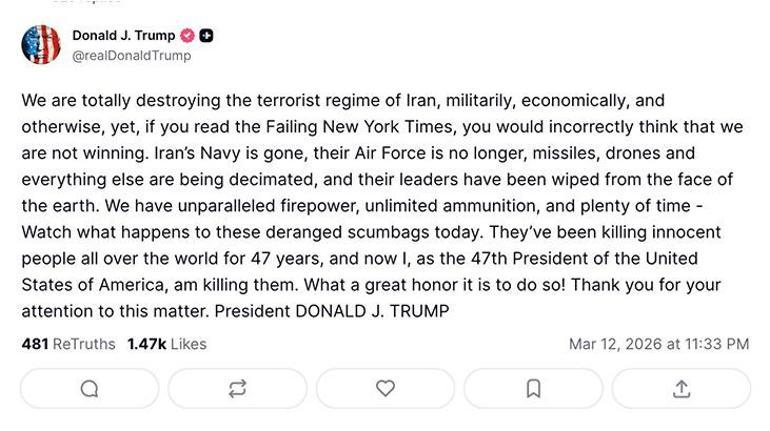
Task: Like the post with heart icon
Action: (x=385, y=389)
